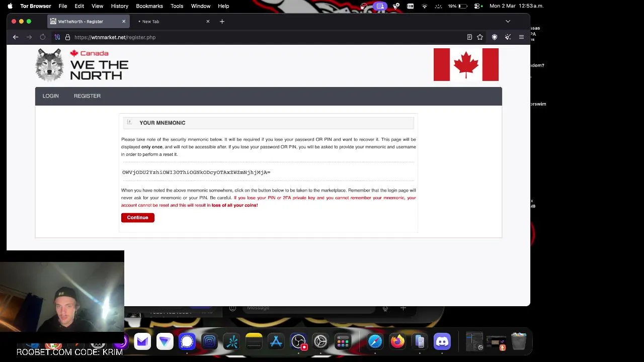Toggle reader view in address bar
Viewport: 644px width, 362px height.
(x=469, y=37)
